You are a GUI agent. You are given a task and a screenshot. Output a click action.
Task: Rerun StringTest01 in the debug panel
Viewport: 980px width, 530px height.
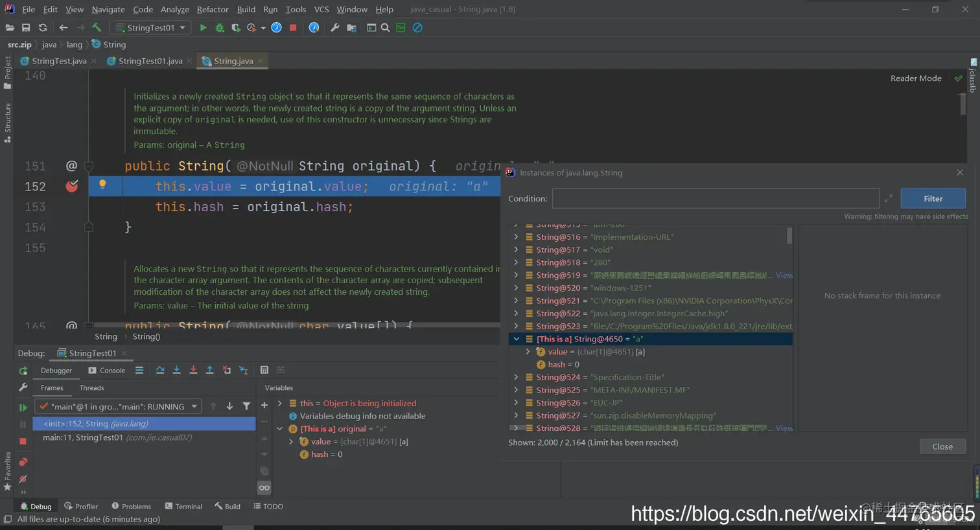click(x=23, y=371)
